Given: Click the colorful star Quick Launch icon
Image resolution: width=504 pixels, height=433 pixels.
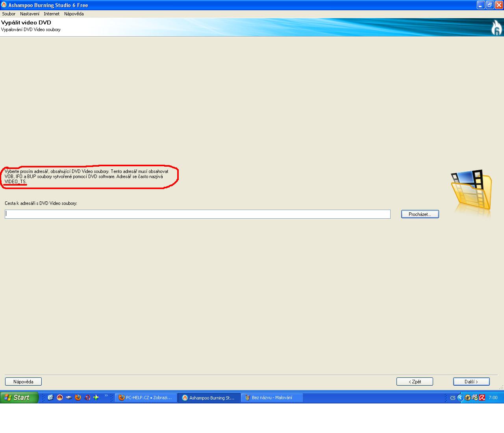Looking at the screenshot, I should click(x=96, y=398).
